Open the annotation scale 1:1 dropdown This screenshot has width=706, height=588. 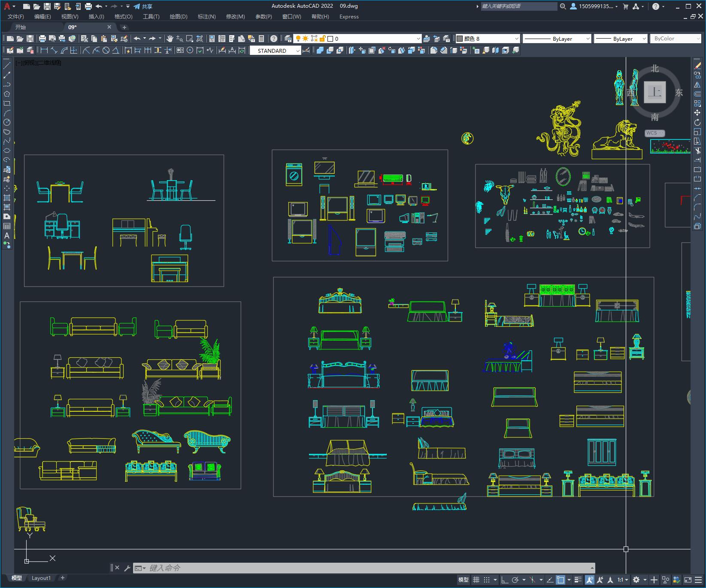pyautogui.click(x=623, y=580)
